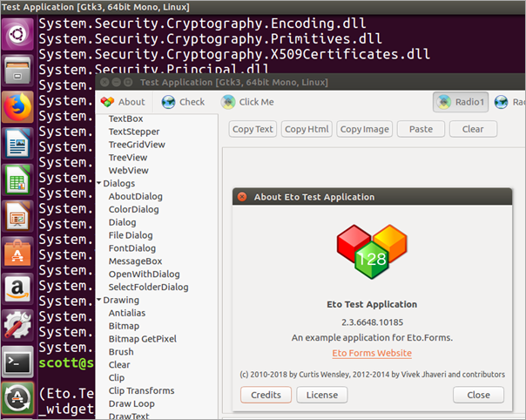Image resolution: width=526 pixels, height=420 pixels.
Task: Open Firefox from the Ubuntu dock
Action: (17, 106)
